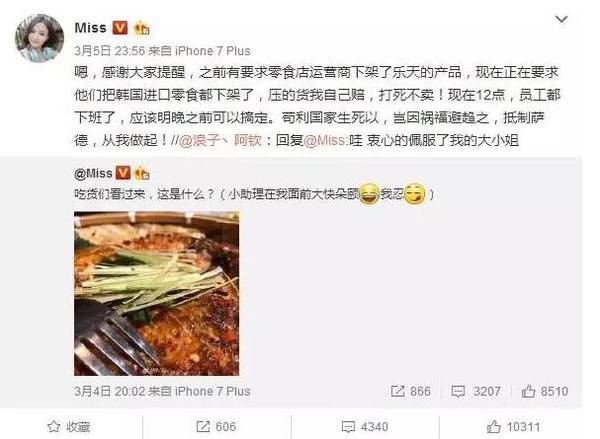The height and width of the screenshot is (439, 600).
Task: Open the @浪子丶阿钦 mention link
Action: pos(220,140)
